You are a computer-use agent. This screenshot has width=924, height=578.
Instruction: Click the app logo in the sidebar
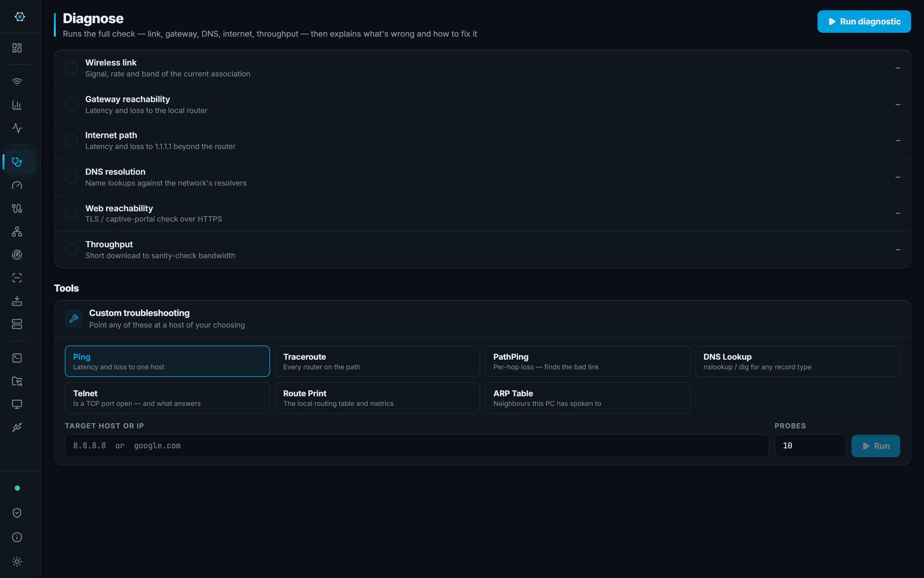(20, 17)
